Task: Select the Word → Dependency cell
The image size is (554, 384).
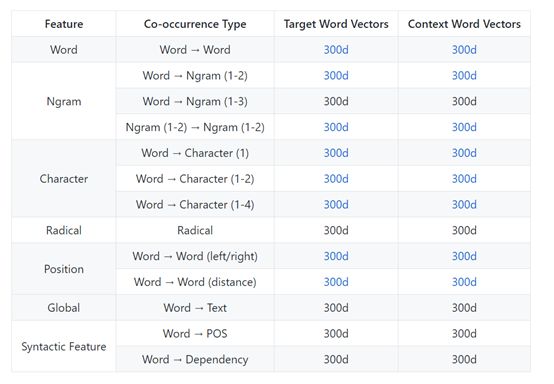Action: 195,359
